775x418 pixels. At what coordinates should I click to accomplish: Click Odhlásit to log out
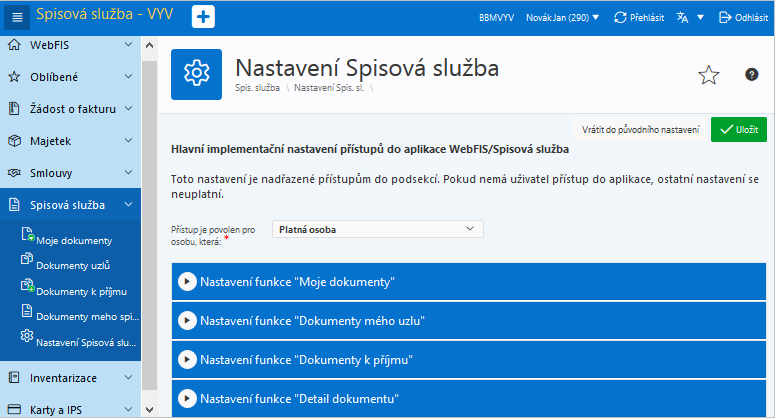743,17
